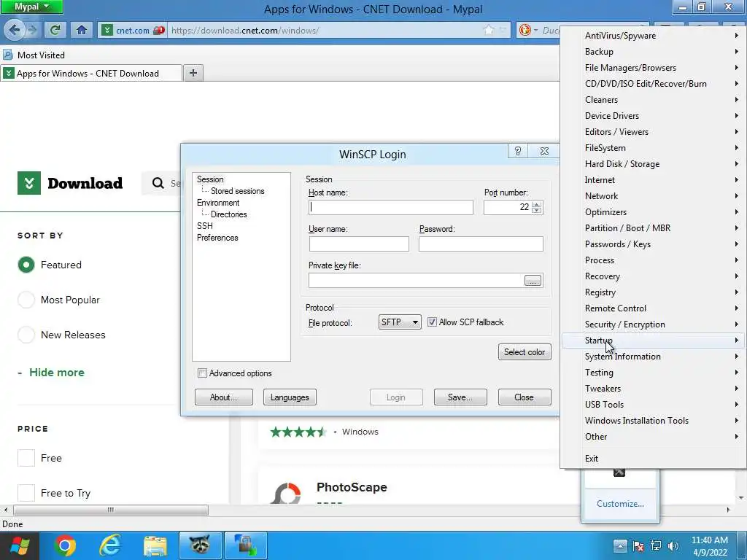Click the Close button in WinSCP Login

[x=525, y=397]
